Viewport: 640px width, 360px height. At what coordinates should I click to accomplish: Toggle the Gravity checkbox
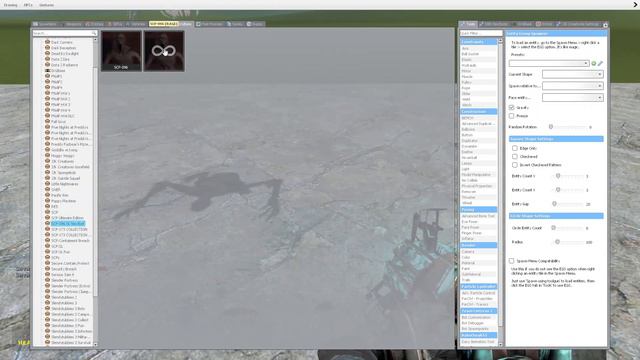tap(511, 107)
